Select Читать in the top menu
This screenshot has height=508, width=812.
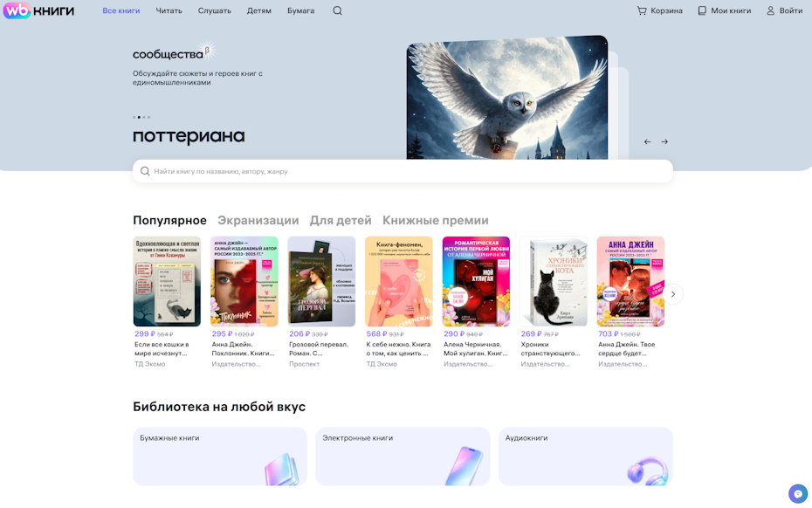coord(169,11)
